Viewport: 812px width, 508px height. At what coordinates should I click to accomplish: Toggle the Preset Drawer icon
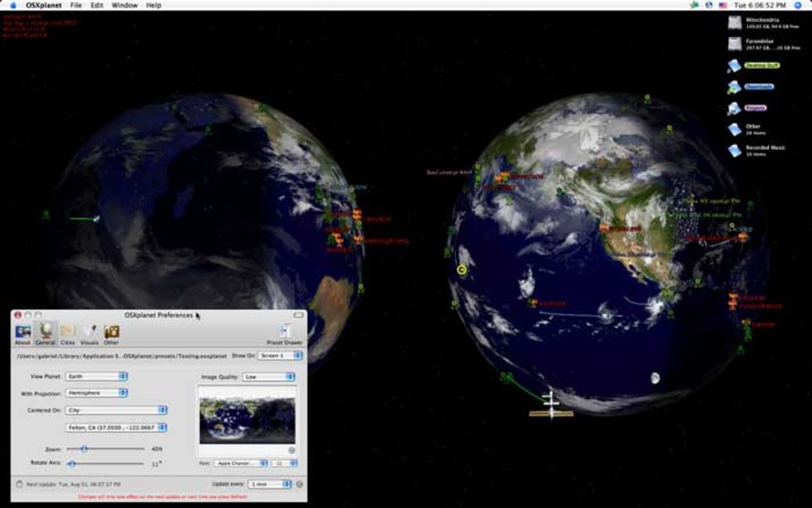[x=284, y=332]
